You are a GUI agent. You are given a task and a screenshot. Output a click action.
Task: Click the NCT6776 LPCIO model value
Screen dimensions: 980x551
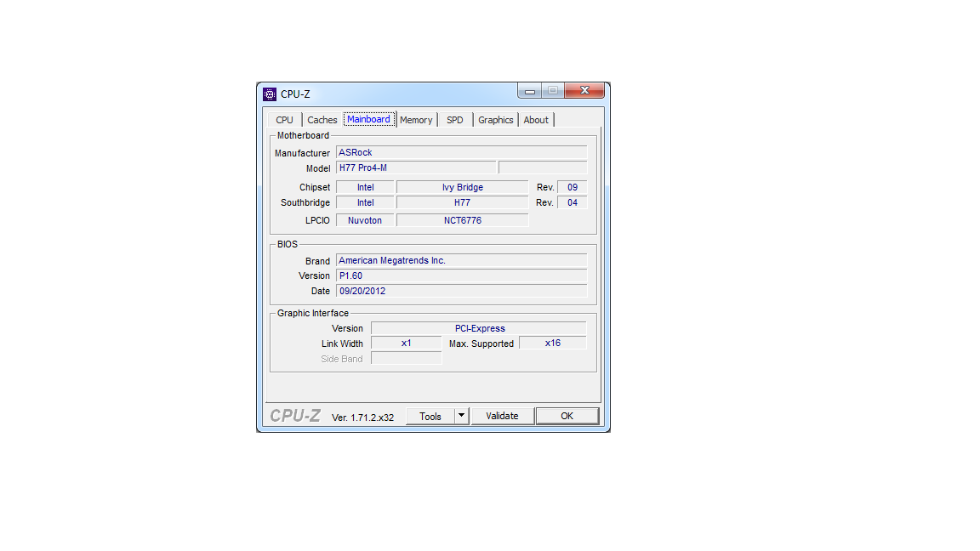463,220
